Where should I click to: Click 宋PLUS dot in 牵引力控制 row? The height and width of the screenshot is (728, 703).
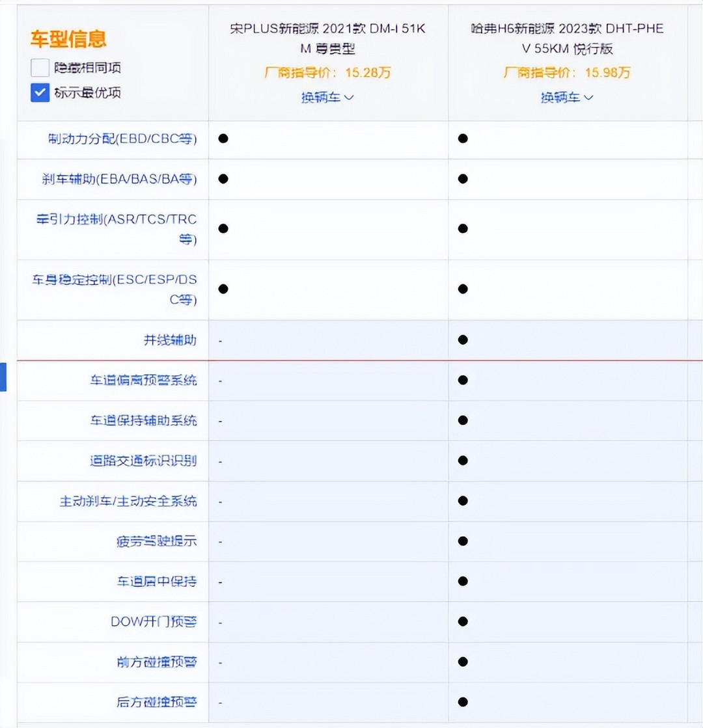point(223,228)
